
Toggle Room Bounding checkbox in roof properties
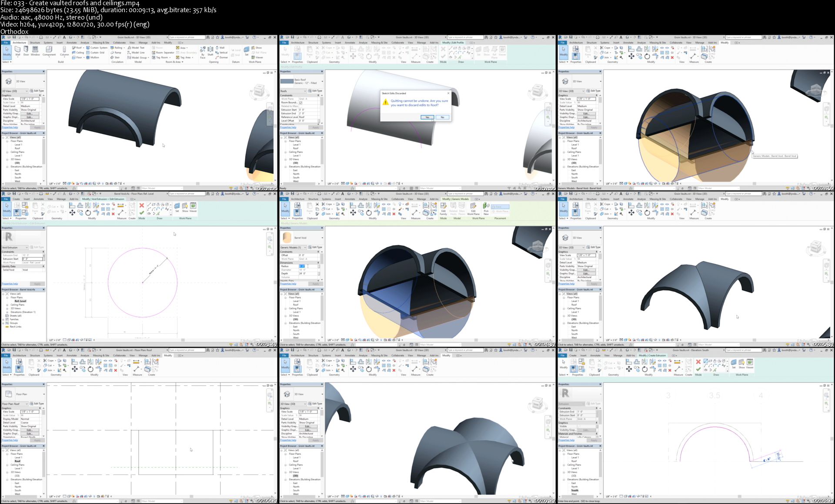click(301, 103)
